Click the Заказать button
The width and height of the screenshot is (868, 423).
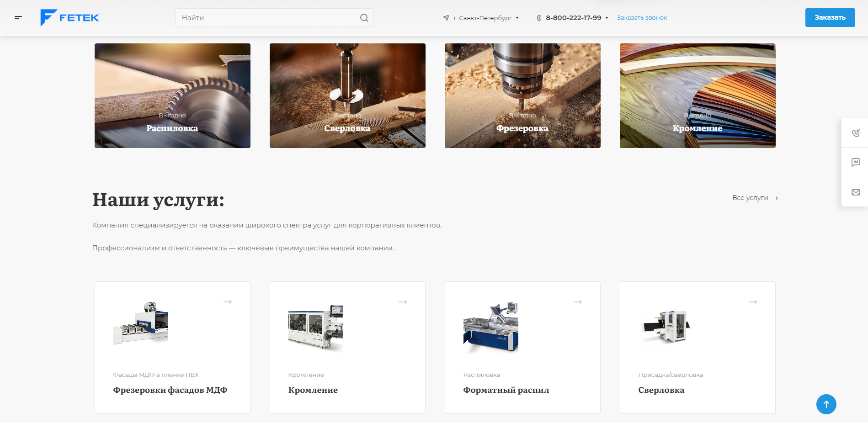(x=830, y=17)
